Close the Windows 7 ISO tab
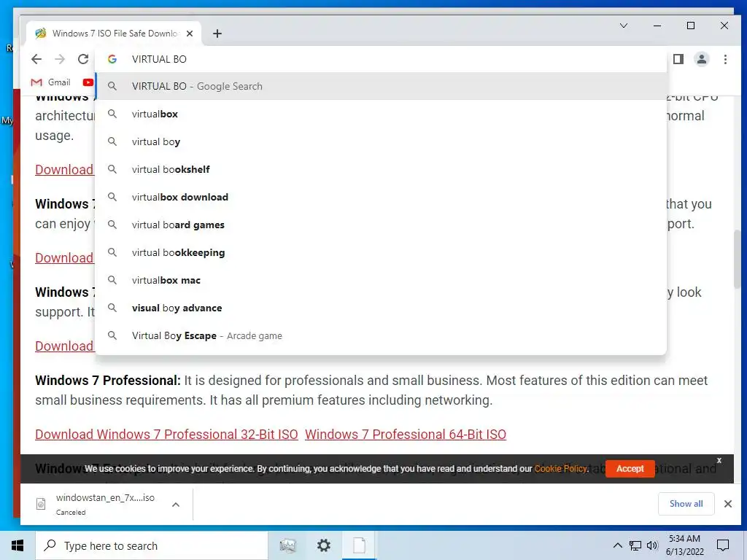 (x=190, y=34)
